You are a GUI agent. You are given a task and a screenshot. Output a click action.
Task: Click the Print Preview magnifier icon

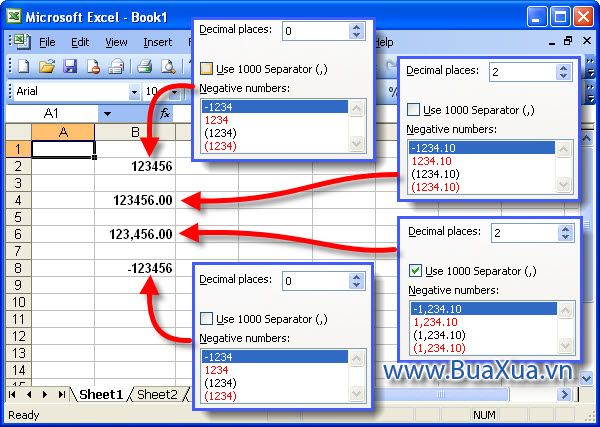[x=168, y=67]
